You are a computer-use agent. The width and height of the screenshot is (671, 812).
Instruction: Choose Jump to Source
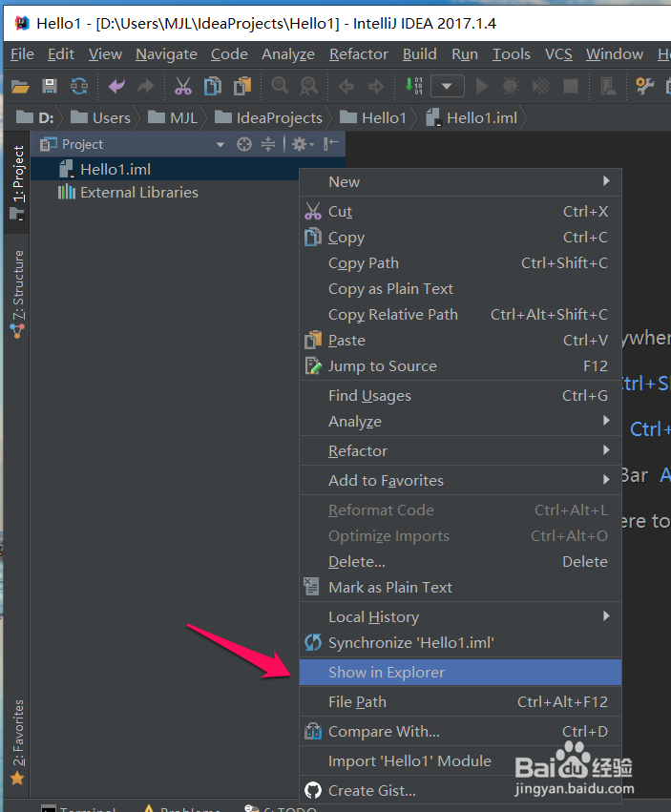click(x=460, y=366)
